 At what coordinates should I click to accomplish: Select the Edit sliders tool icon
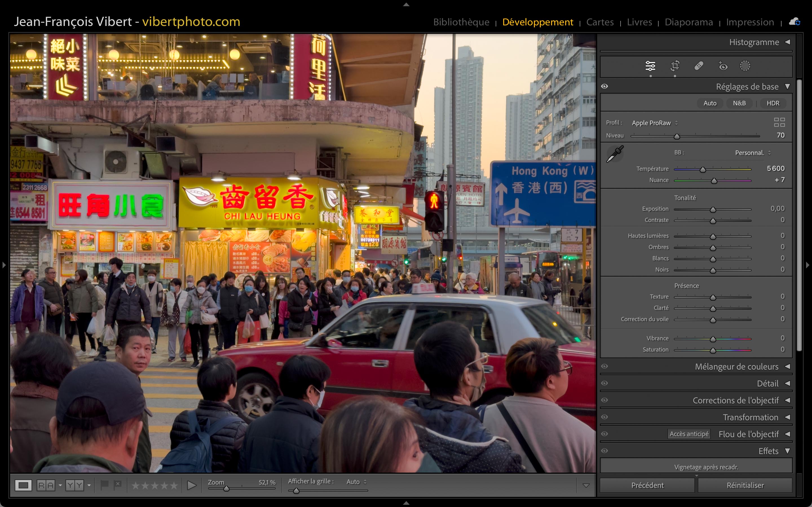coord(650,66)
